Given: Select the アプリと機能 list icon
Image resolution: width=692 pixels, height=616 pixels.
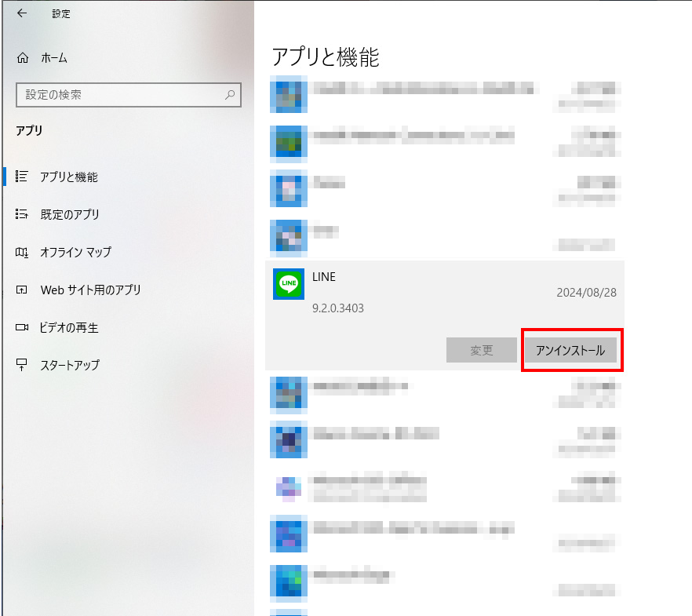Looking at the screenshot, I should click(x=22, y=177).
